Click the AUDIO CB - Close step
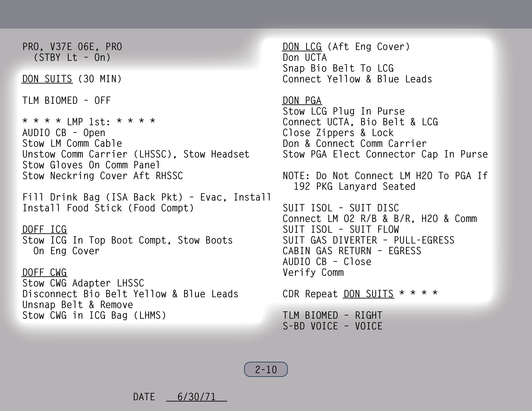The width and height of the screenshot is (532, 411). (327, 261)
